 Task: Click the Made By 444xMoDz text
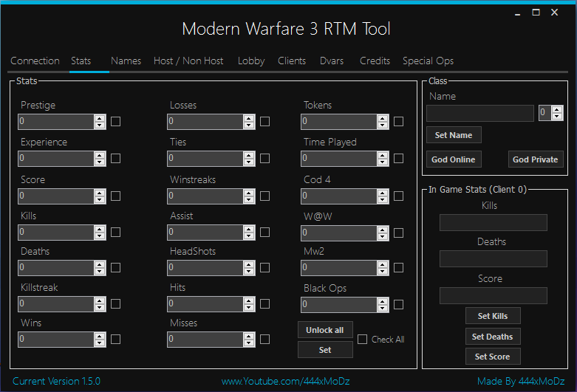521,381
